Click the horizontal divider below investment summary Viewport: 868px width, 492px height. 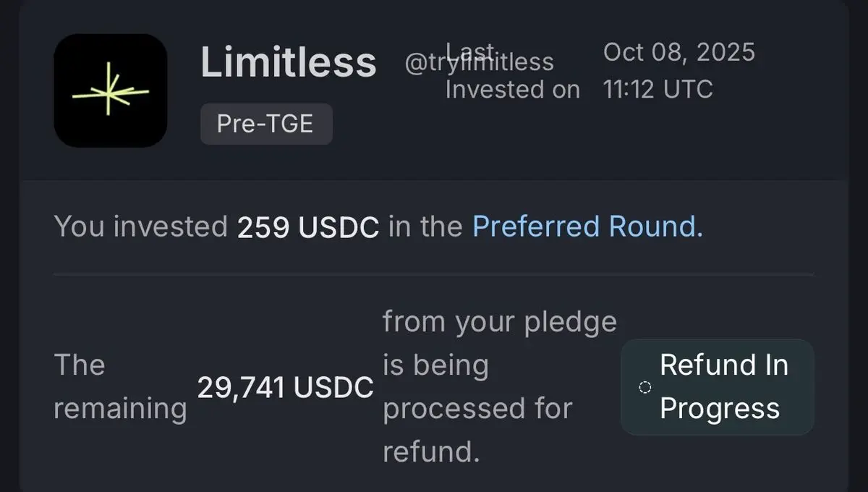coord(434,274)
